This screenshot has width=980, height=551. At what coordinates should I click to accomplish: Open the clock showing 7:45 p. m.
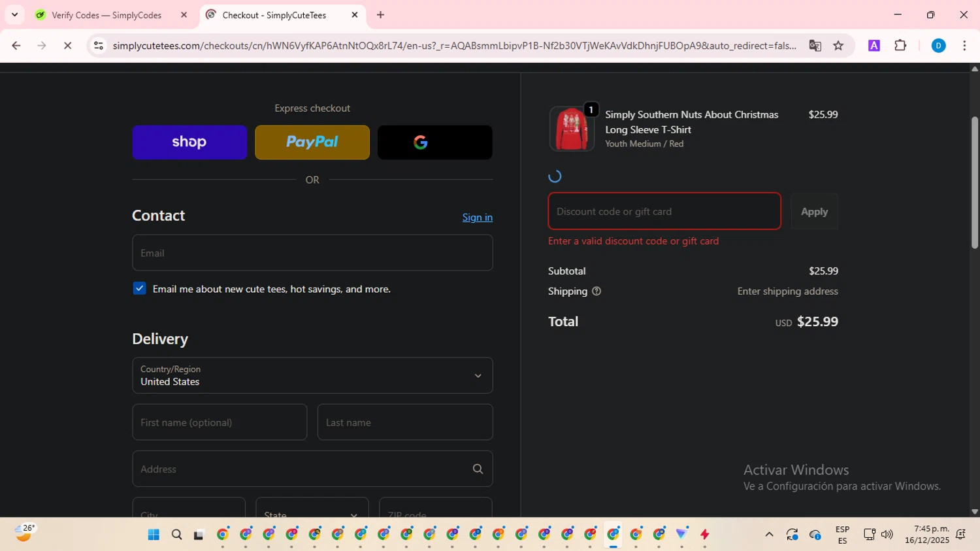tap(927, 535)
